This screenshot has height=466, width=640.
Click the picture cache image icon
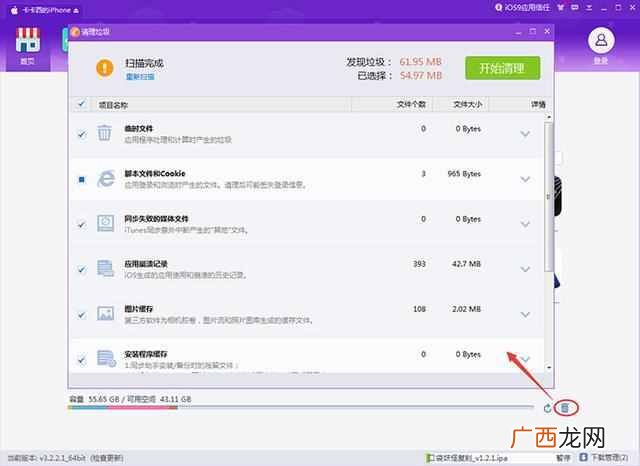coord(106,313)
